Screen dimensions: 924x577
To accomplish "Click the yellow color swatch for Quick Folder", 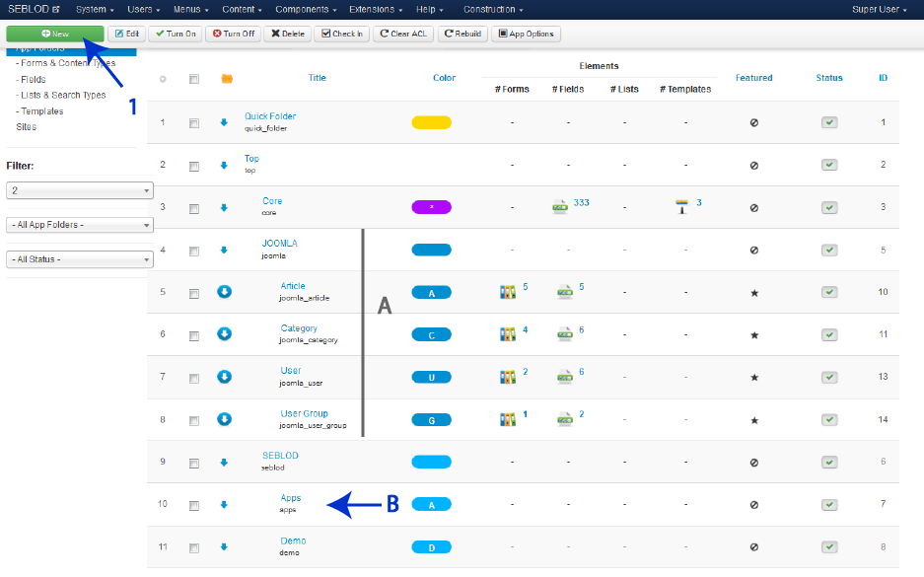I will pyautogui.click(x=431, y=122).
